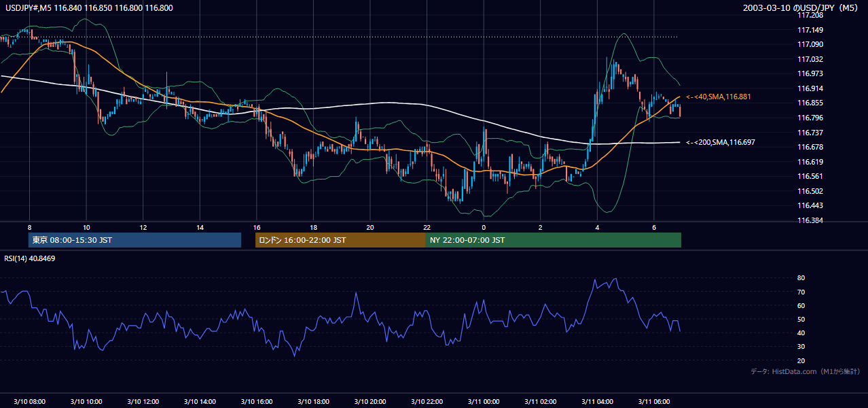Image resolution: width=868 pixels, height=408 pixels.
Task: Click the RSI level 20 axis label
Action: pyautogui.click(x=801, y=360)
